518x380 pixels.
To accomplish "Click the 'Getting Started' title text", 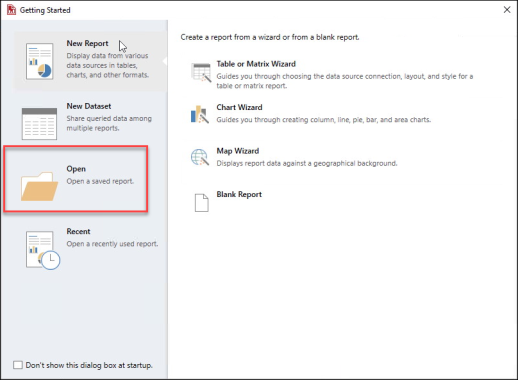I will pos(45,10).
